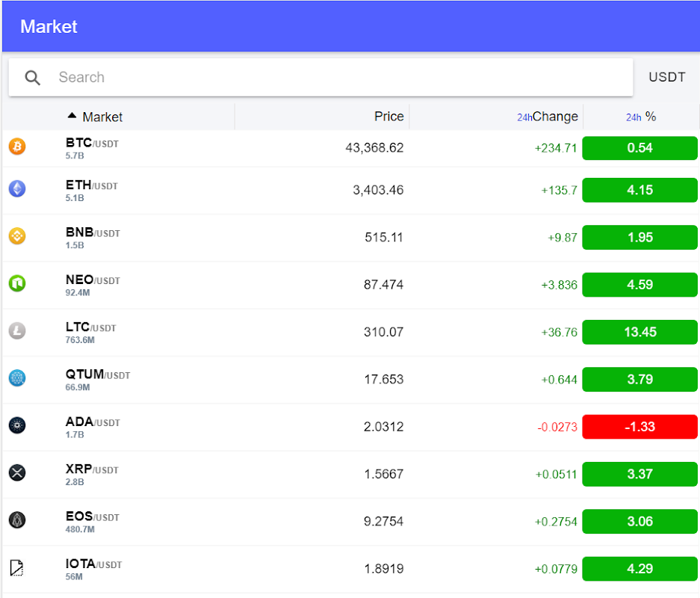Open the XRP/USDT market pair
700x598 pixels.
[92, 469]
